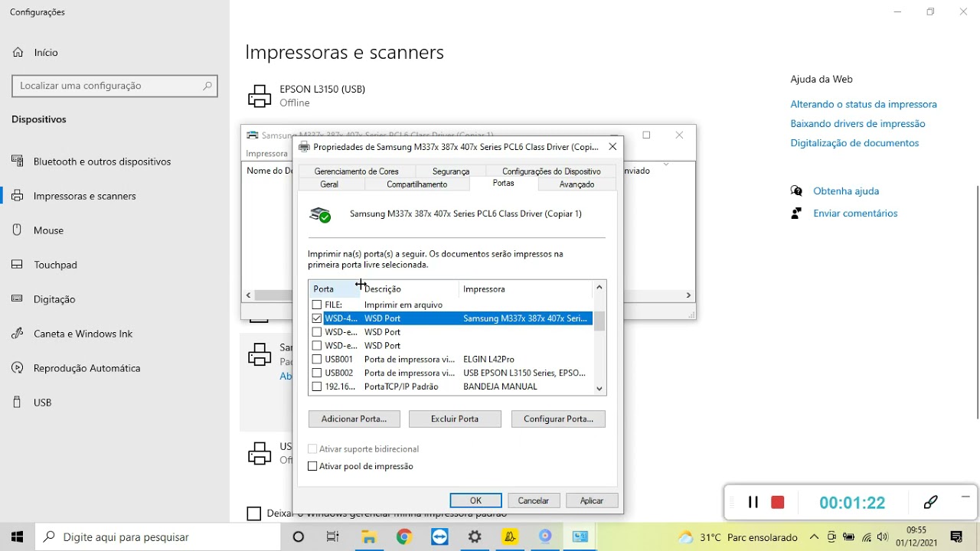Viewport: 980px width, 551px height.
Task: Open the notification center icon
Action: [956, 537]
